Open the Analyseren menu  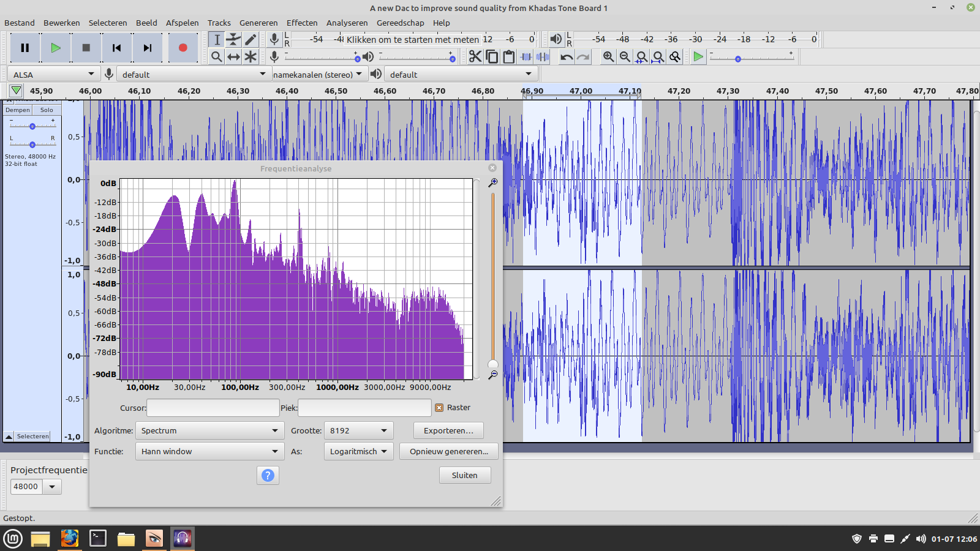coord(347,23)
